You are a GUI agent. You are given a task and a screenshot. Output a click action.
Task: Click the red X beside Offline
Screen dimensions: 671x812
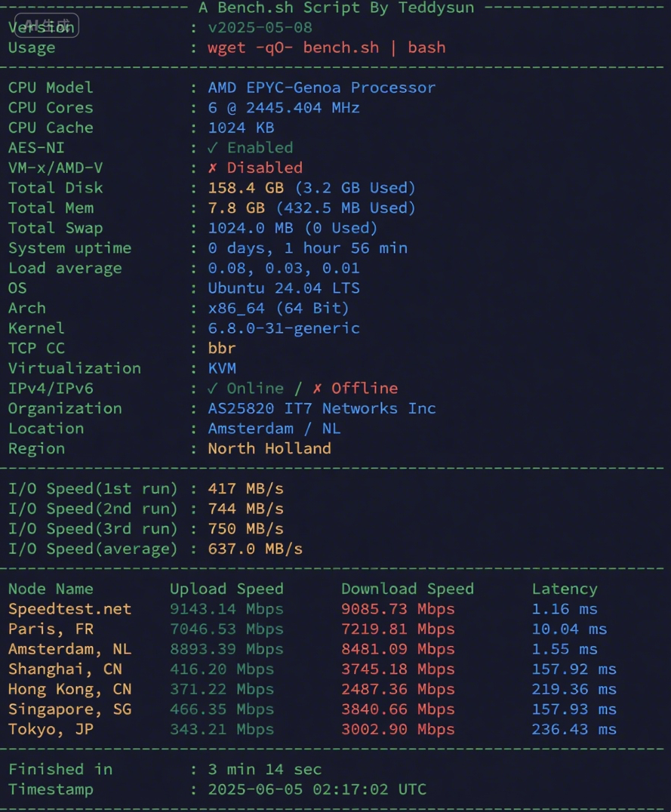(318, 389)
